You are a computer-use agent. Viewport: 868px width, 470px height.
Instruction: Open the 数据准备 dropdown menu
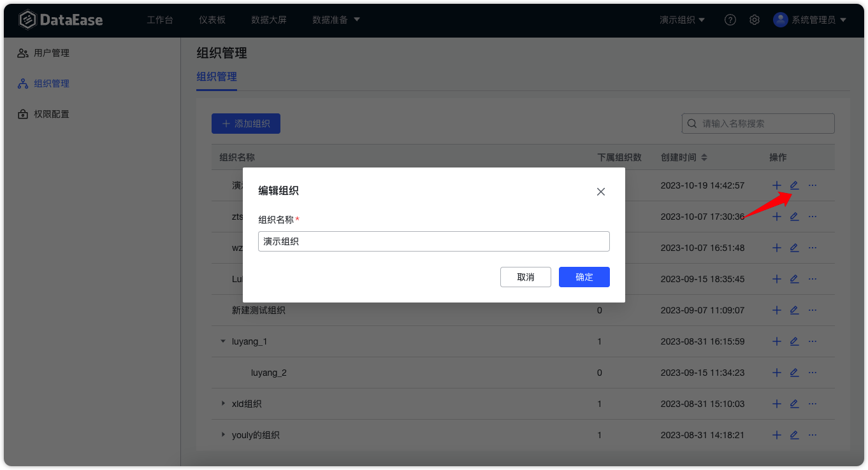[x=336, y=20]
